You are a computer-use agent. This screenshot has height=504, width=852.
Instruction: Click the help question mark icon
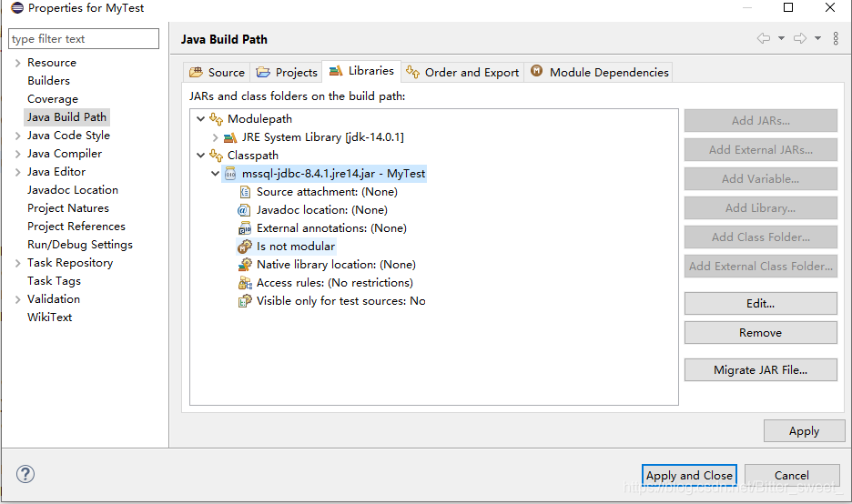pyautogui.click(x=25, y=474)
